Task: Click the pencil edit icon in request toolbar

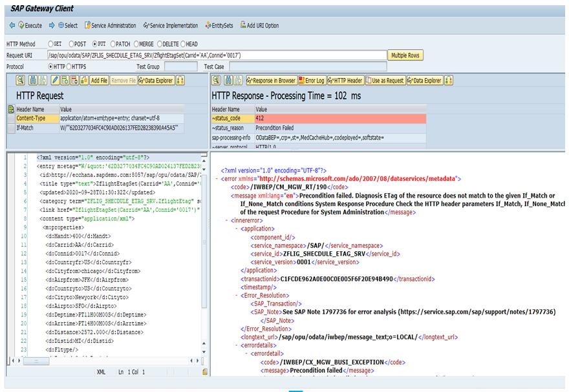Action: coord(55,81)
